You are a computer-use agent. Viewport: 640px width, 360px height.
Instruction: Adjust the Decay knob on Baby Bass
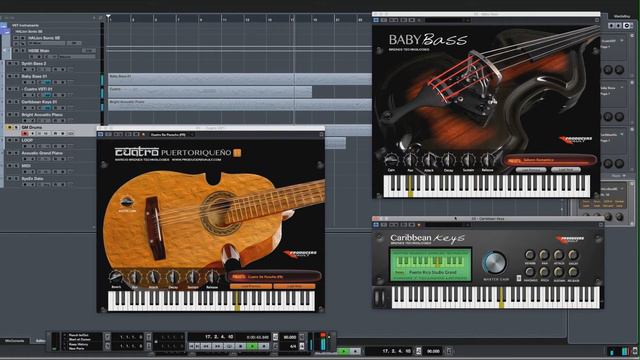tap(449, 160)
